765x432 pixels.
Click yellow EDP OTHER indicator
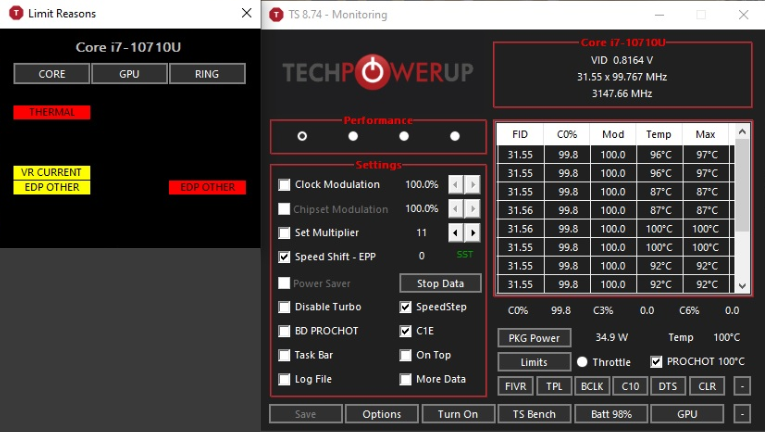[52, 187]
